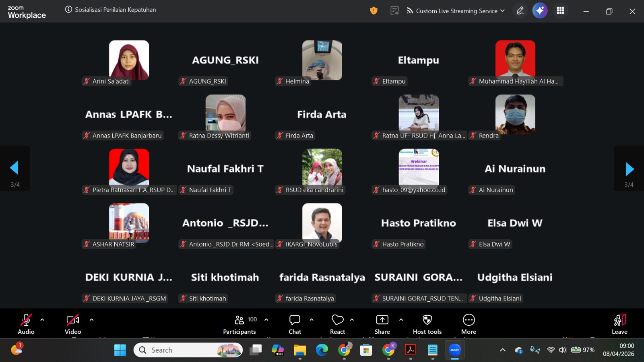
Task: Unmute the microphone with Audio button
Action: click(26, 324)
